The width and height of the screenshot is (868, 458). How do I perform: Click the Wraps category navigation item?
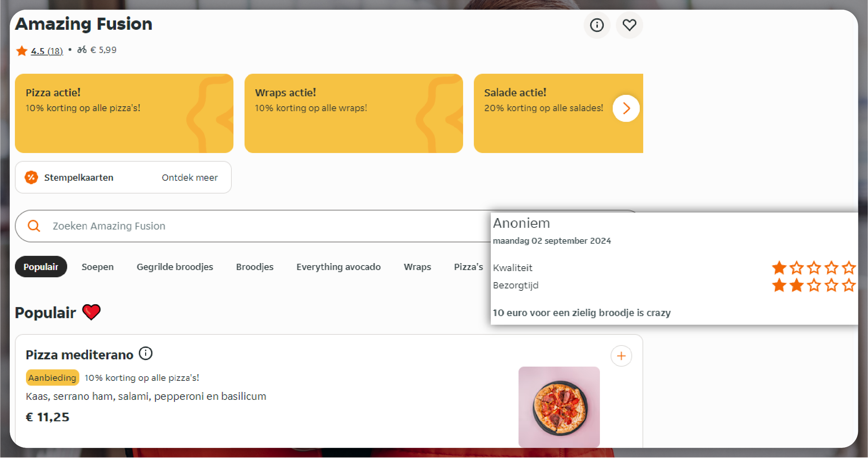click(x=417, y=267)
